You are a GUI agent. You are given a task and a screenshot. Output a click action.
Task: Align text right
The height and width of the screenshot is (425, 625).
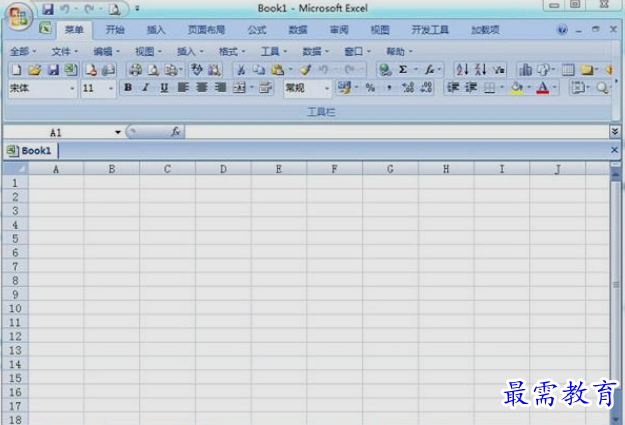(x=220, y=87)
